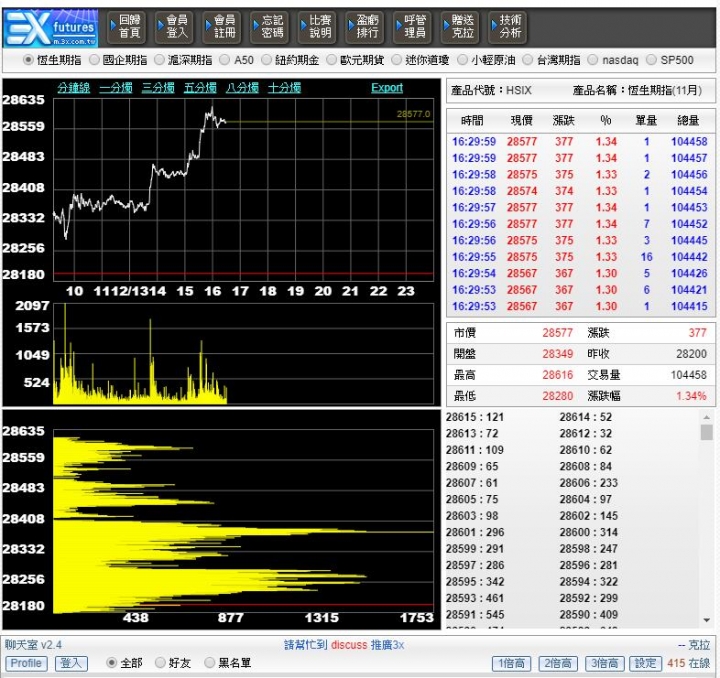The height and width of the screenshot is (678, 720).
Task: Select the 歐元期貨 radio button
Action: point(332,60)
